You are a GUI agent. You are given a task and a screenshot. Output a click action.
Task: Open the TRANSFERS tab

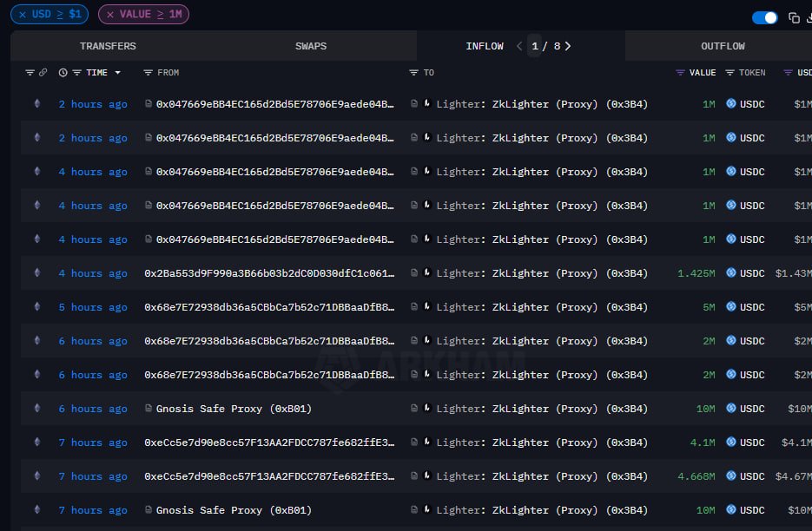coord(108,45)
